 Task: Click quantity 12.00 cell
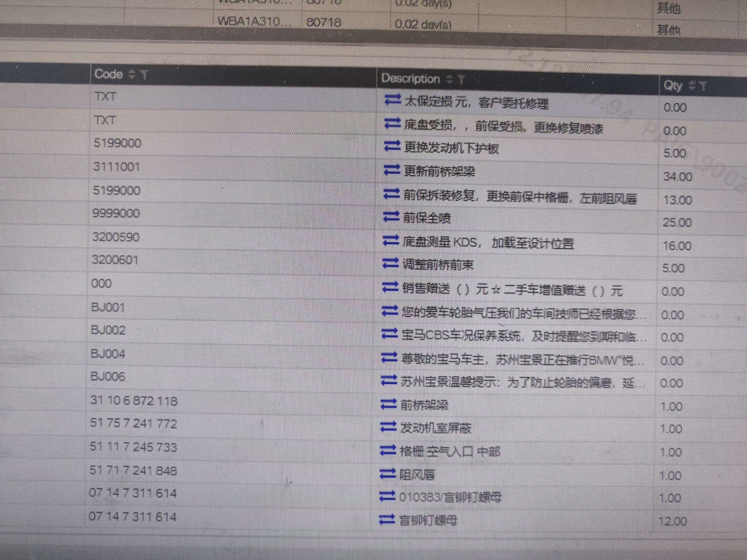[x=673, y=521]
